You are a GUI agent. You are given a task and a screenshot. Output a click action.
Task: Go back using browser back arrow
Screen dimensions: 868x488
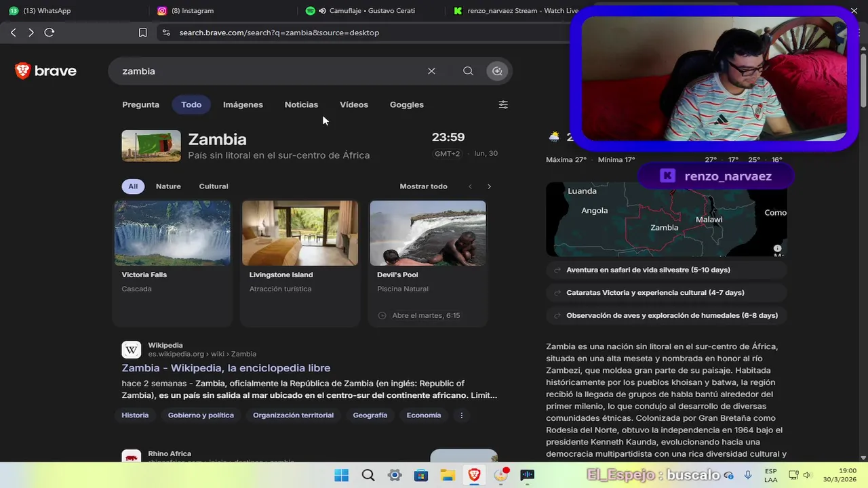point(13,33)
